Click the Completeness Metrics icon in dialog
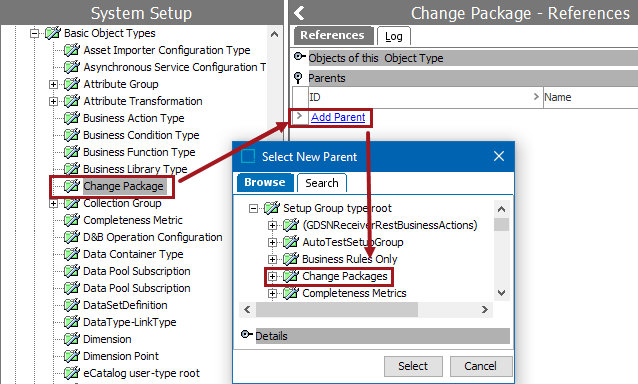The width and height of the screenshot is (638, 384). pyautogui.click(x=291, y=293)
